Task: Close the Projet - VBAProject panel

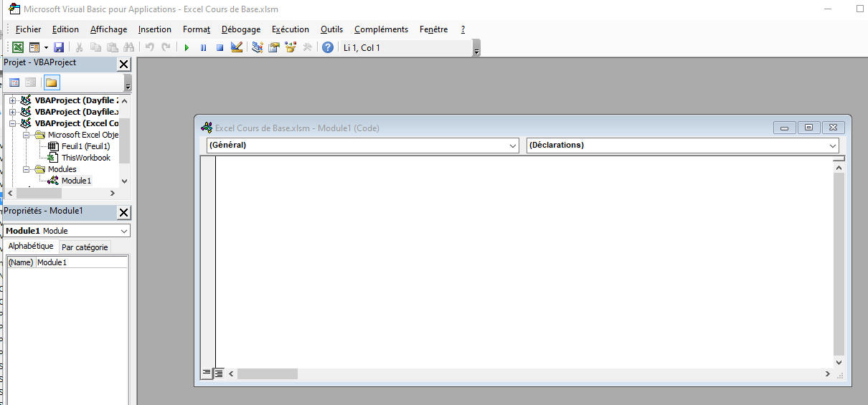Action: point(124,64)
